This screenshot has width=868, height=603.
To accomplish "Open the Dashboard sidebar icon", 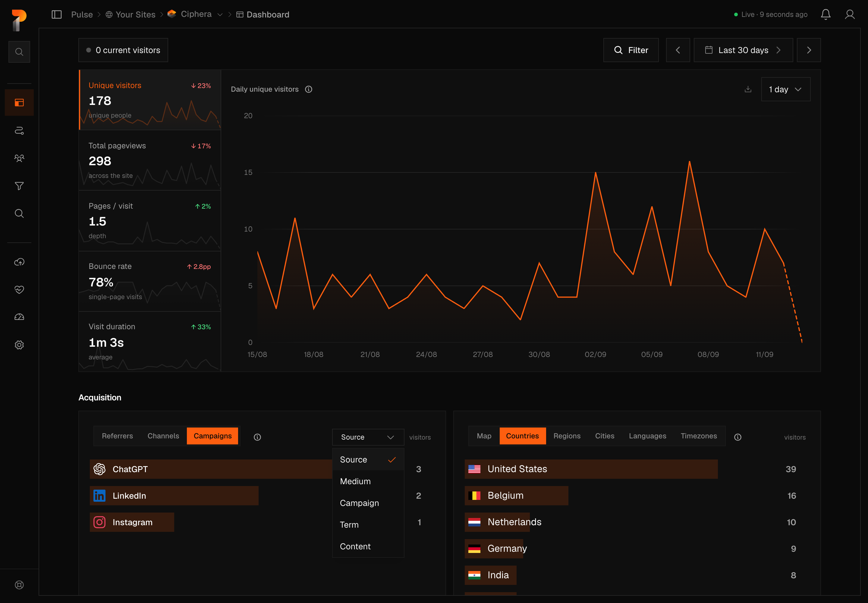I will [x=19, y=103].
